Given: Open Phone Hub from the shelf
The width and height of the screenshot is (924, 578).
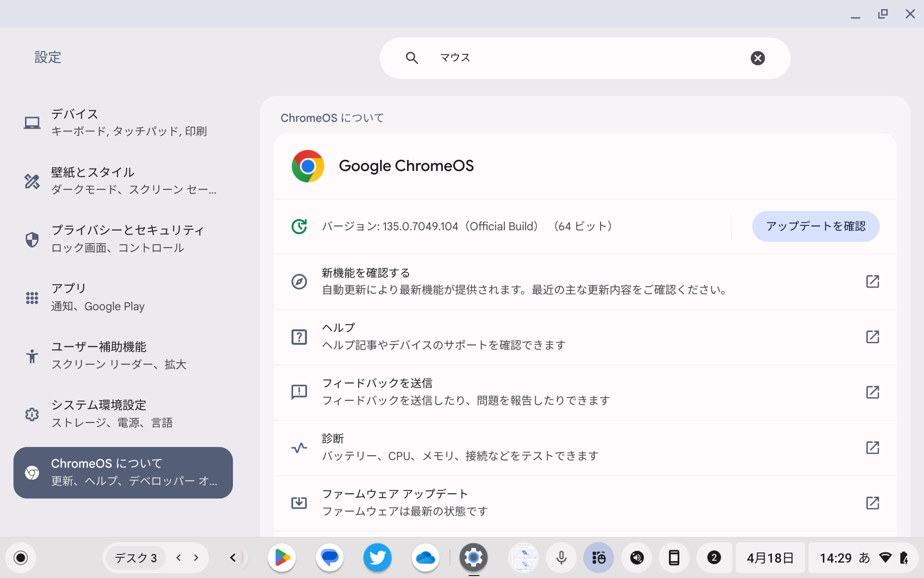Looking at the screenshot, I should click(674, 557).
